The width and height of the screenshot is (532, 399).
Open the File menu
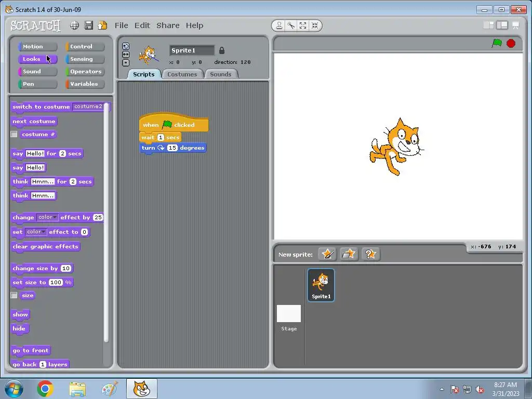point(121,25)
